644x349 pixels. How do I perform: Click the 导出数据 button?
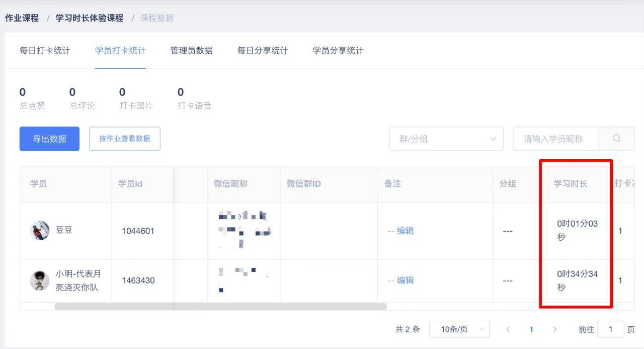(x=49, y=138)
